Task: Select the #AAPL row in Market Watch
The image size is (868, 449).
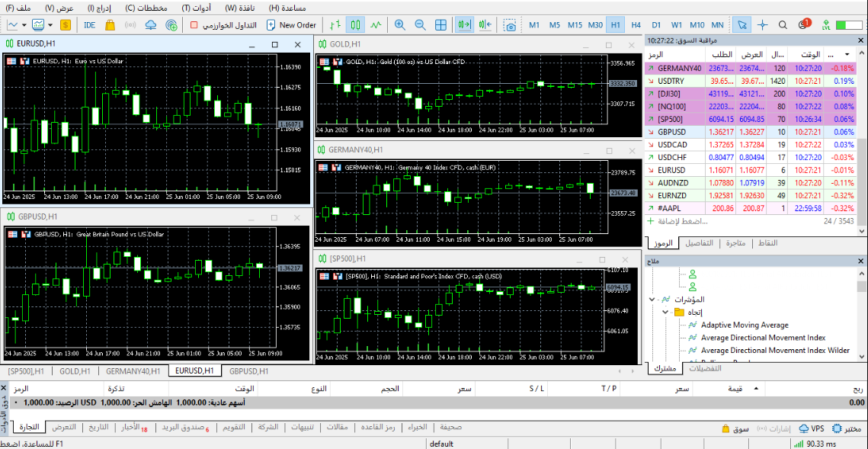Action: (751, 208)
